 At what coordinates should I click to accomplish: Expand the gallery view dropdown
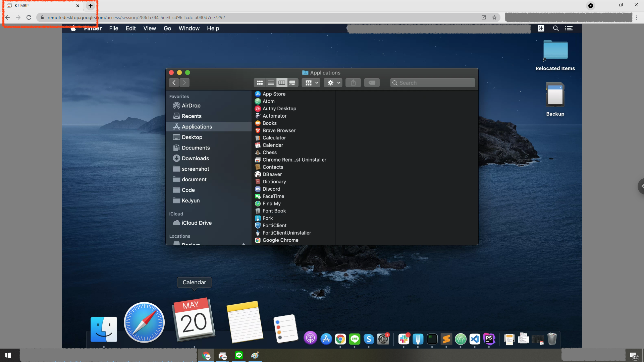[x=315, y=83]
